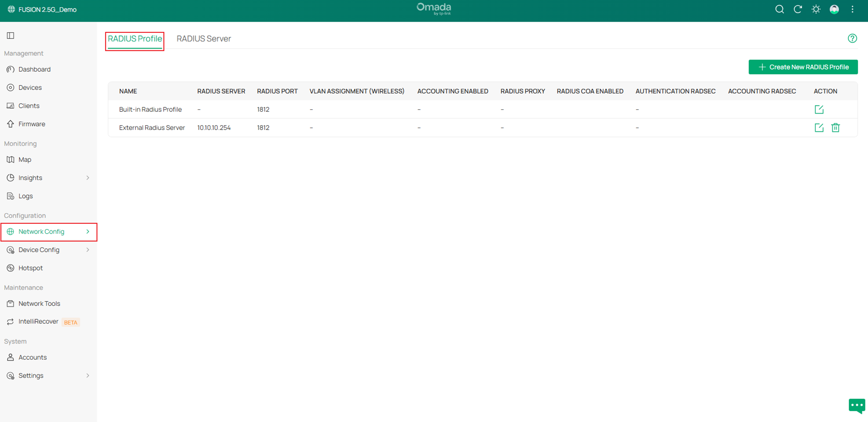Click Create New RADIUS Profile button
868x422 pixels.
point(803,67)
